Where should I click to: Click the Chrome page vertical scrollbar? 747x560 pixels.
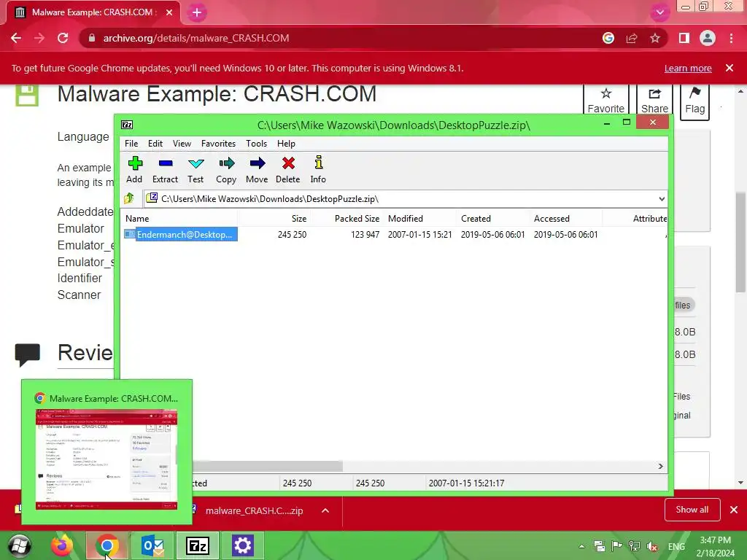tap(740, 242)
